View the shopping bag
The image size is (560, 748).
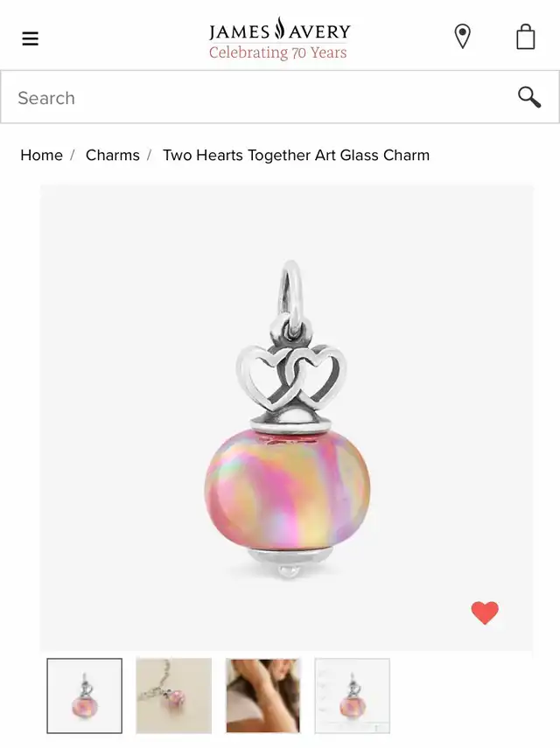[525, 37]
